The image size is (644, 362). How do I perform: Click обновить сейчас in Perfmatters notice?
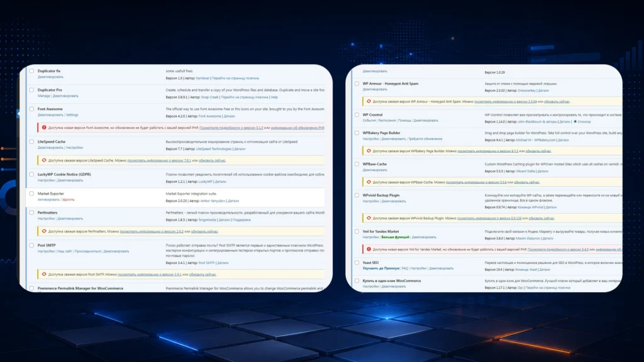pyautogui.click(x=204, y=231)
